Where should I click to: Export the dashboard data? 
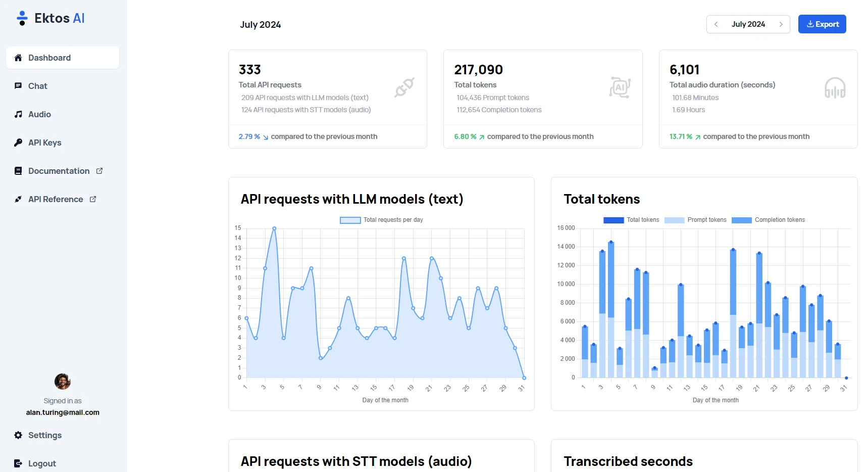822,24
